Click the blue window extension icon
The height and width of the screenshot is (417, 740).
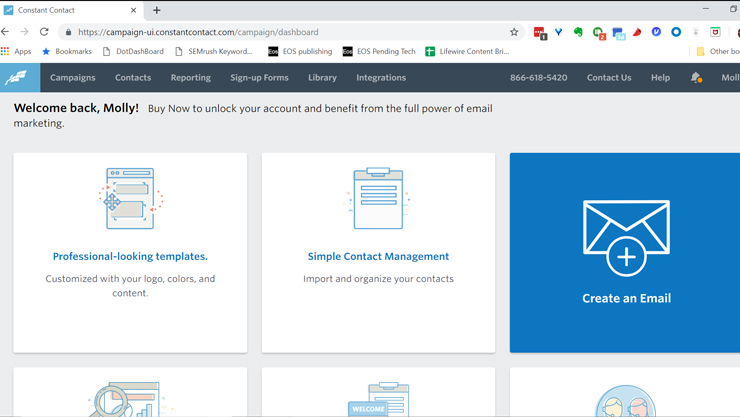(x=618, y=33)
